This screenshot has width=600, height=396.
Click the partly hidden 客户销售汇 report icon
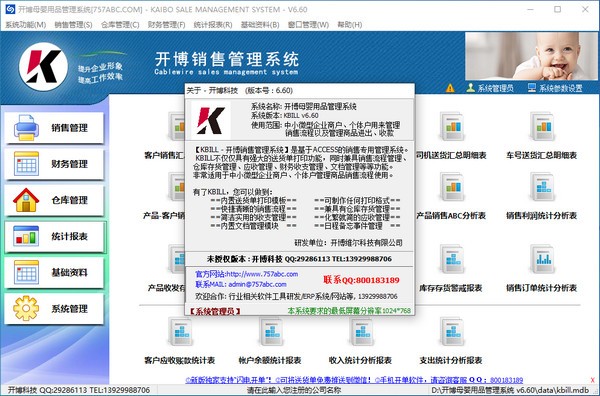pos(176,126)
